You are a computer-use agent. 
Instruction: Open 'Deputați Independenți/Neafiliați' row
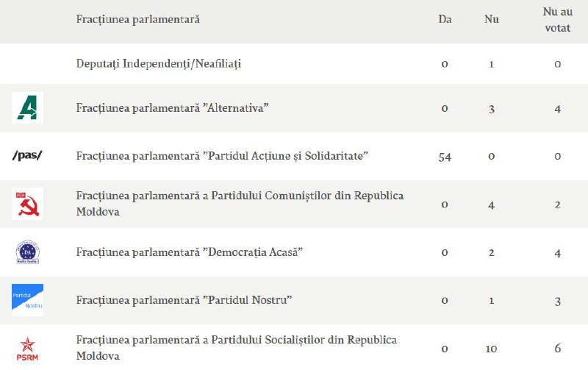click(159, 63)
